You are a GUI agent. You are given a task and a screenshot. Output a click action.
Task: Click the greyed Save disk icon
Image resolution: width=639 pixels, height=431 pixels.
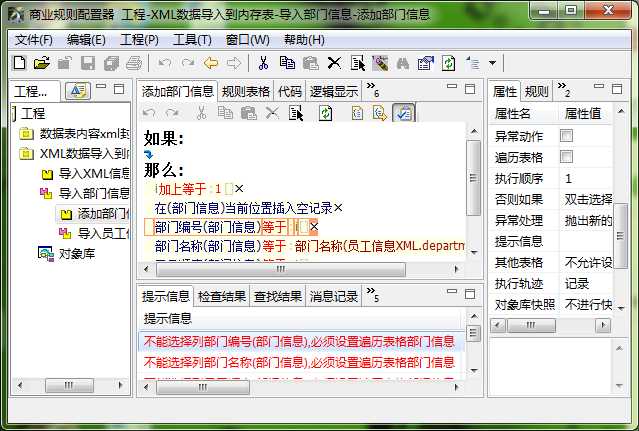(x=88, y=63)
